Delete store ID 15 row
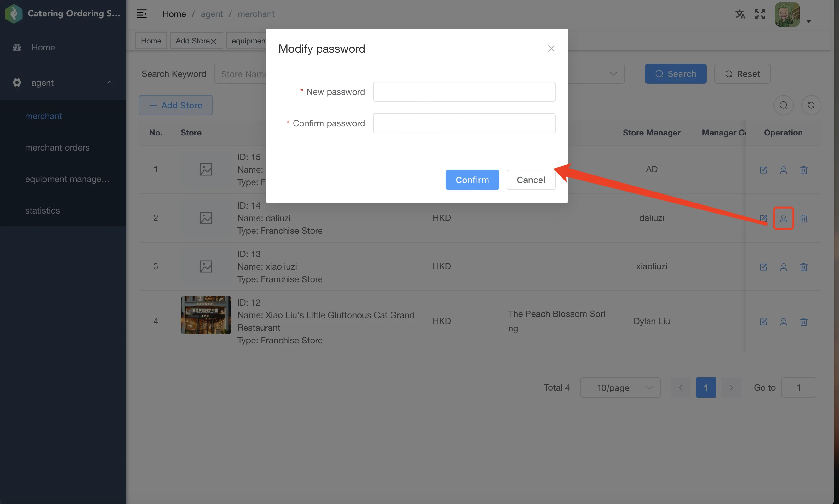 [803, 170]
